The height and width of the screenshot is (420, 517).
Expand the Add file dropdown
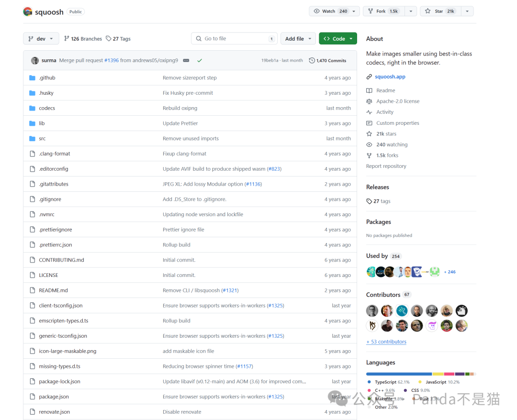(298, 39)
